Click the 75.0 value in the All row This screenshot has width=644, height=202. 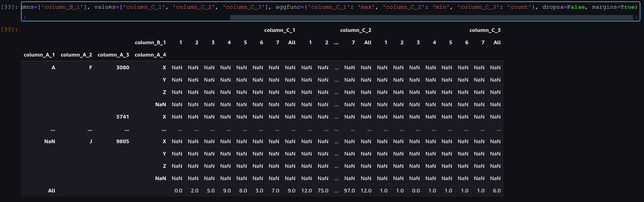323,191
